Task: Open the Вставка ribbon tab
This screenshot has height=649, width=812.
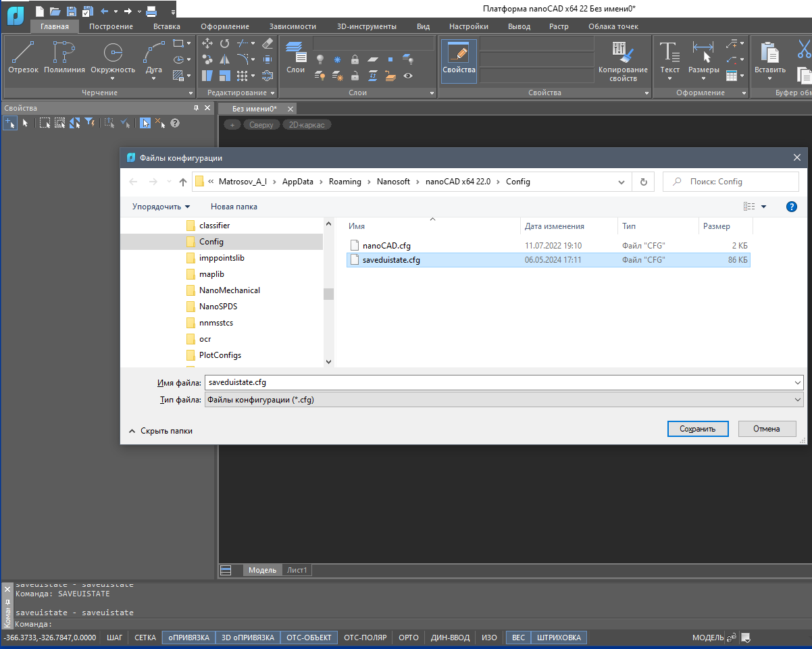Action: [x=167, y=26]
